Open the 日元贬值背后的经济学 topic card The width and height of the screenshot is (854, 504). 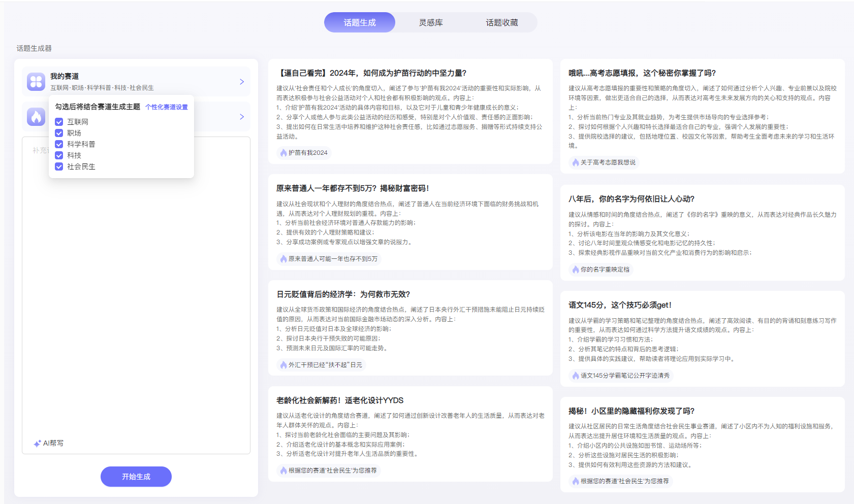pyautogui.click(x=343, y=294)
